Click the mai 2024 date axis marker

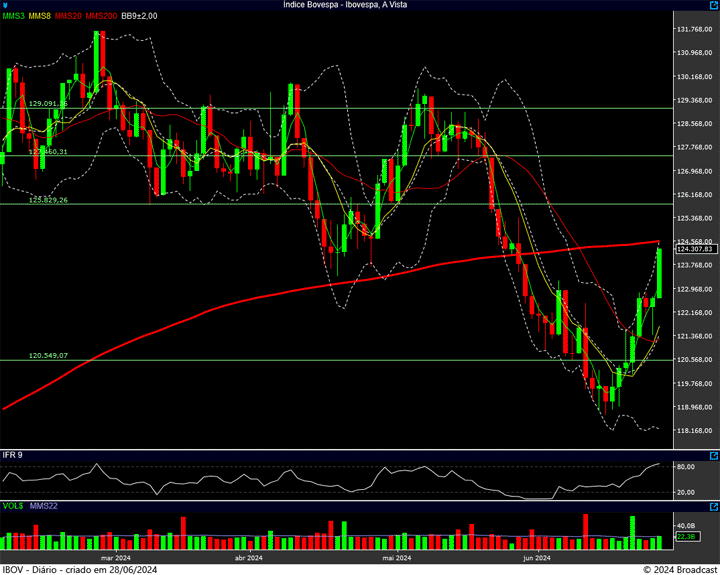398,558
